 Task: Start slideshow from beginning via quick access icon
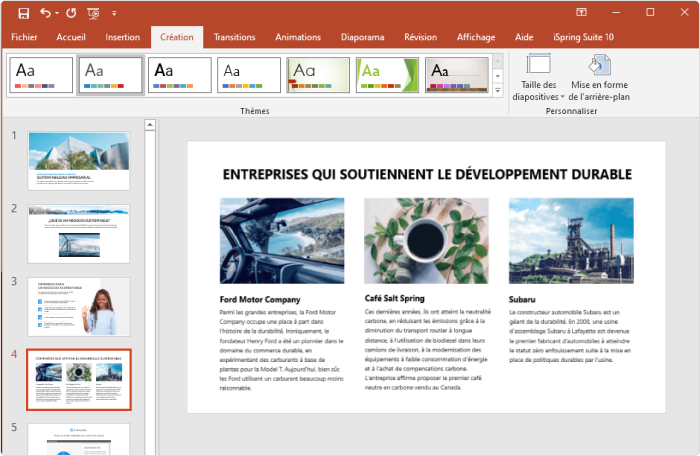pos(93,14)
